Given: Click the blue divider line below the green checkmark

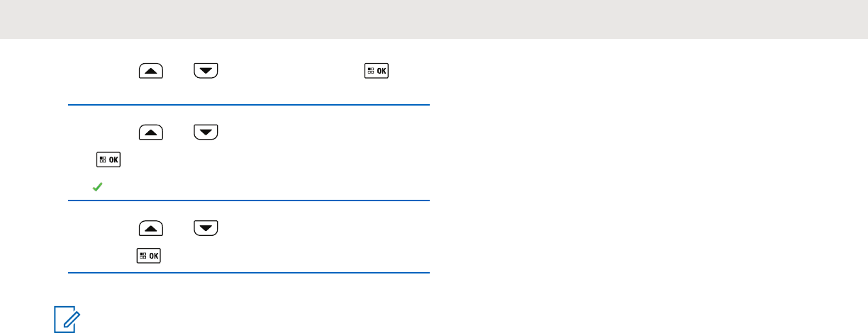Looking at the screenshot, I should point(249,201).
